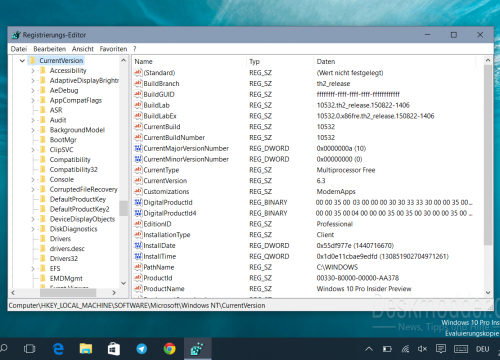
Task: Click the Drivers32 folder icon
Action: point(43,258)
